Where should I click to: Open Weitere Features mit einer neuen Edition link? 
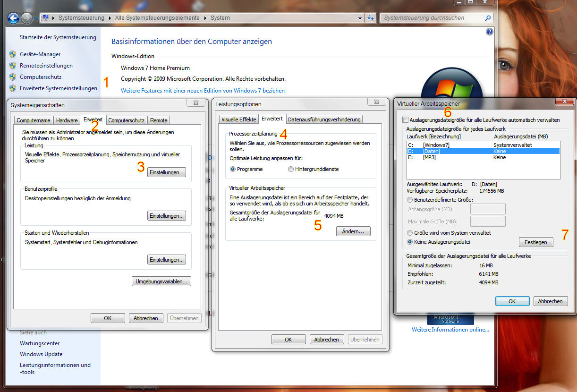coord(203,90)
